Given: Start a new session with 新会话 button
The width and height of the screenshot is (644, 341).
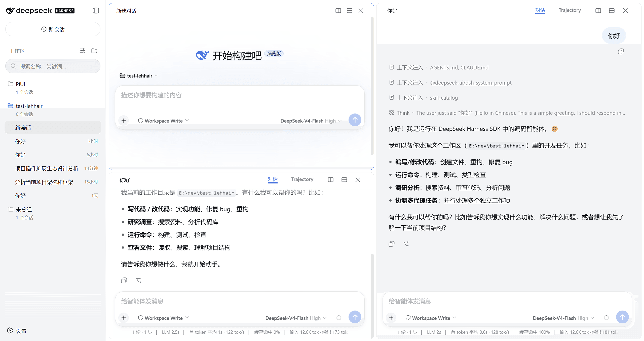Looking at the screenshot, I should (53, 29).
